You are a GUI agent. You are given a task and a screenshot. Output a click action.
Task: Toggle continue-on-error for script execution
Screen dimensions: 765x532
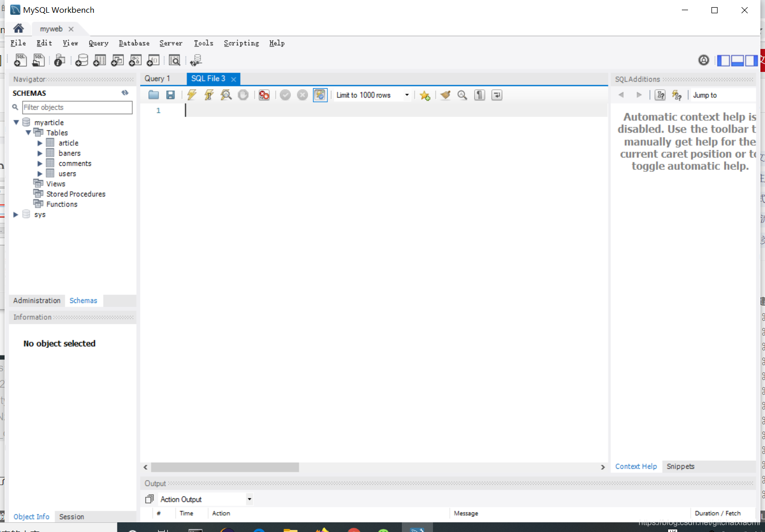264,95
